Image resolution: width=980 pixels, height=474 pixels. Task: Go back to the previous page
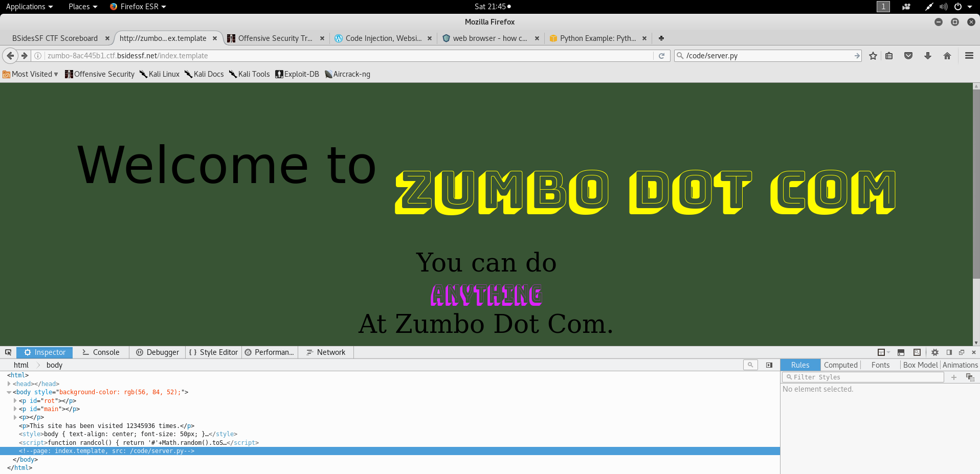click(x=10, y=56)
